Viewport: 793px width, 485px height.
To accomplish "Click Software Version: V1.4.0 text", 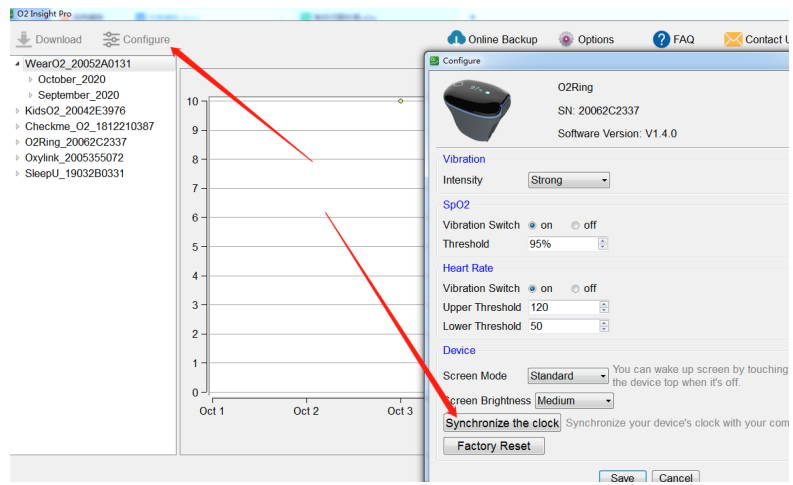I will 617,134.
